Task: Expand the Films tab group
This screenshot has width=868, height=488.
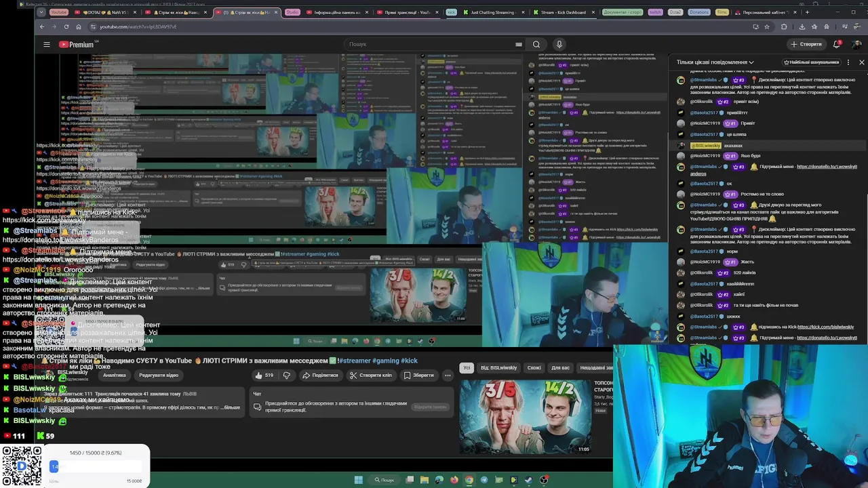Action: [722, 12]
